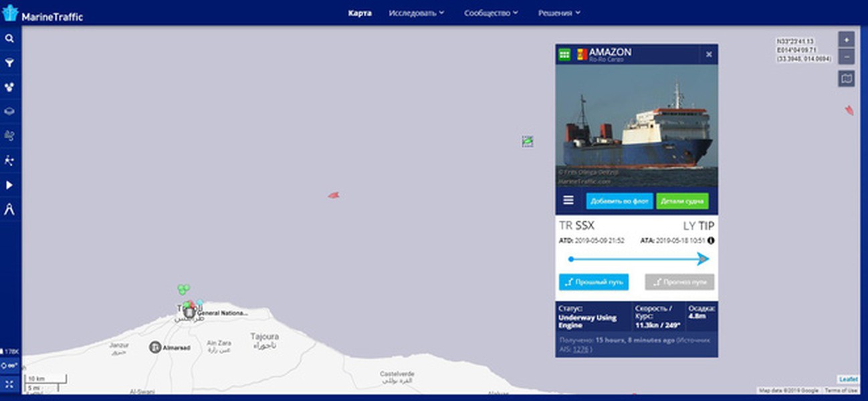Open the vessel filter funnel icon
868x401 pixels.
coord(9,63)
